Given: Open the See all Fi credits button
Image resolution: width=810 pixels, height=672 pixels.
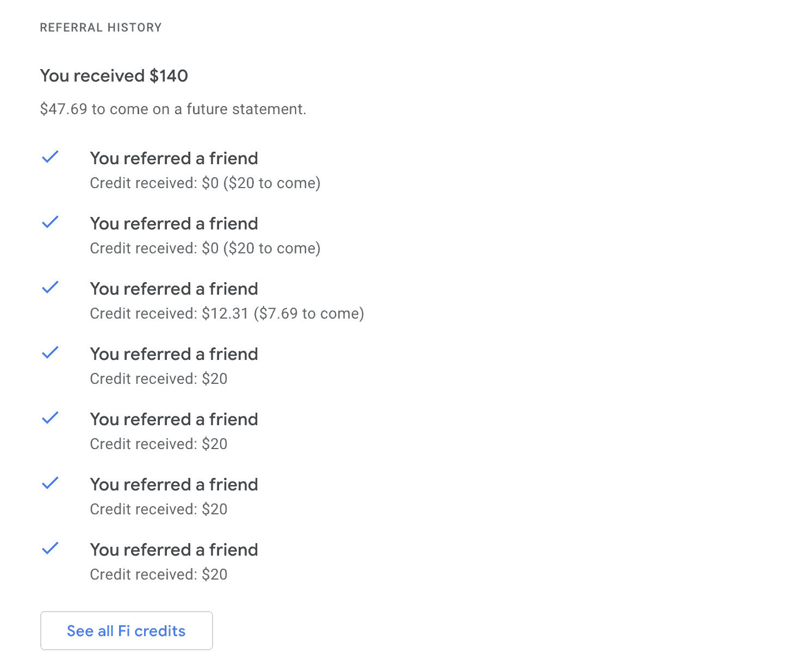Looking at the screenshot, I should tap(126, 631).
